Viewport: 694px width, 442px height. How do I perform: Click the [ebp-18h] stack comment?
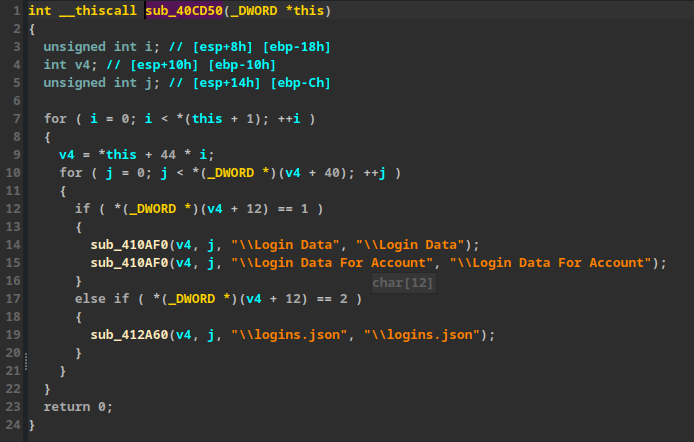point(297,46)
